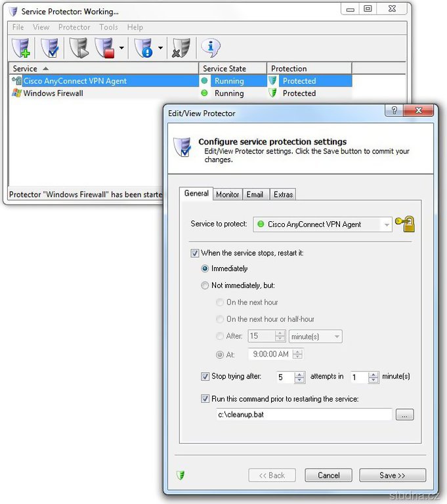
Task: Click the Windows Firewall flag icon
Action: pyautogui.click(x=16, y=93)
